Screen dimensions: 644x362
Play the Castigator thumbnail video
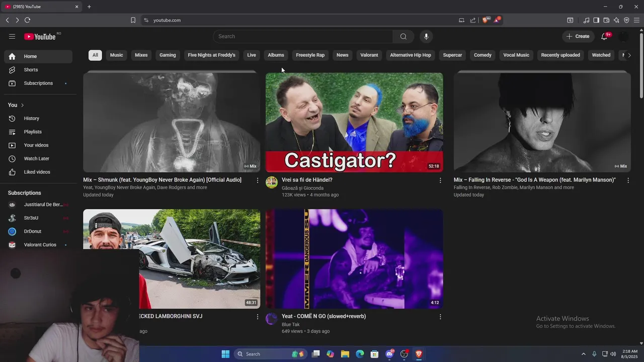click(x=354, y=122)
